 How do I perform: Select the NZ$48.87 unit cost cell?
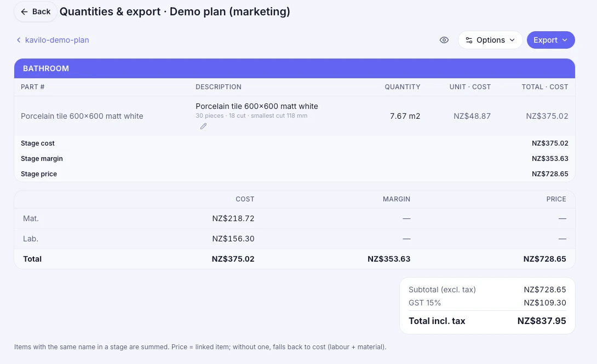(x=472, y=117)
